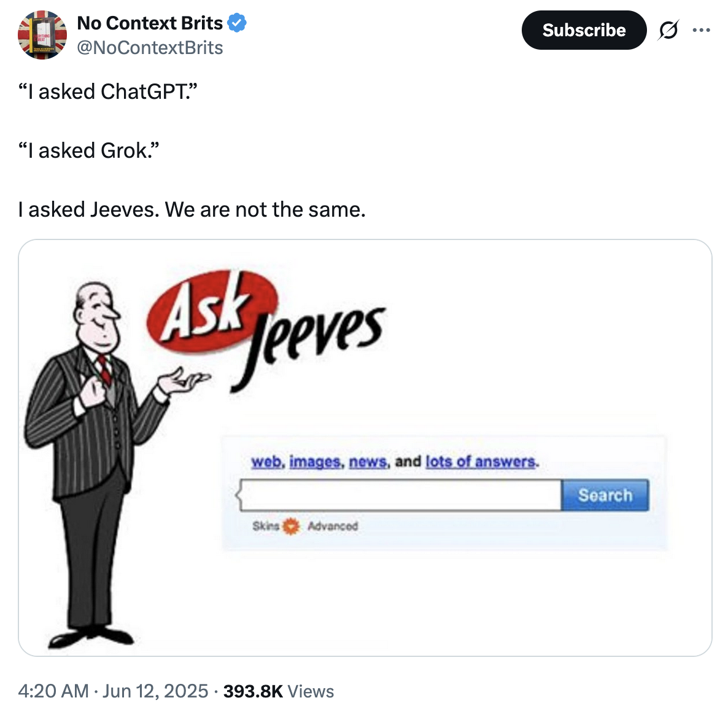Screen dimensions: 728x722
Task: Click the 393.8K Views count
Action: tap(279, 691)
